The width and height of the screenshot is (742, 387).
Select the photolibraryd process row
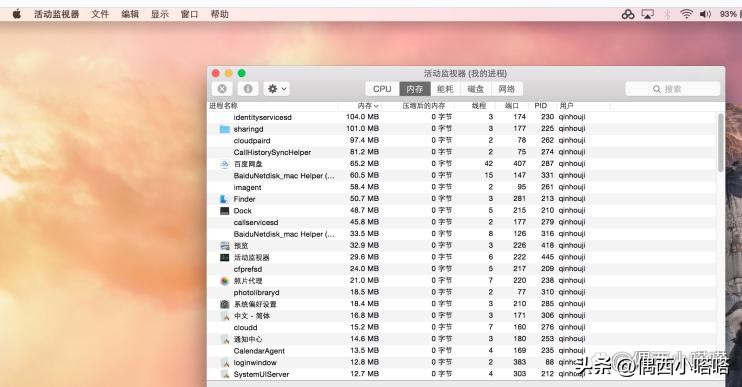(x=462, y=292)
